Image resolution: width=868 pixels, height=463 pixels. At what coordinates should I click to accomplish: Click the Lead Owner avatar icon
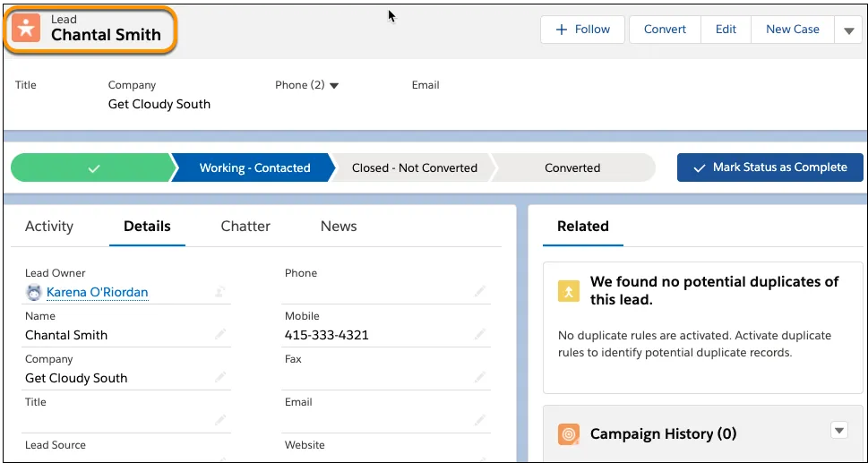point(34,292)
